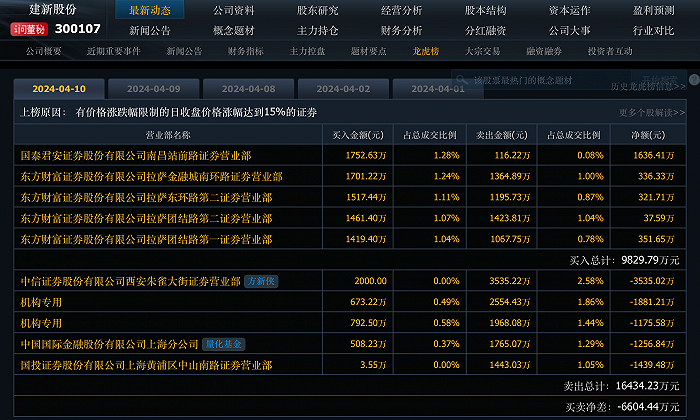The height and width of the screenshot is (420, 700).
Task: Go to 大宗交易 sub-navigation
Action: (x=483, y=51)
